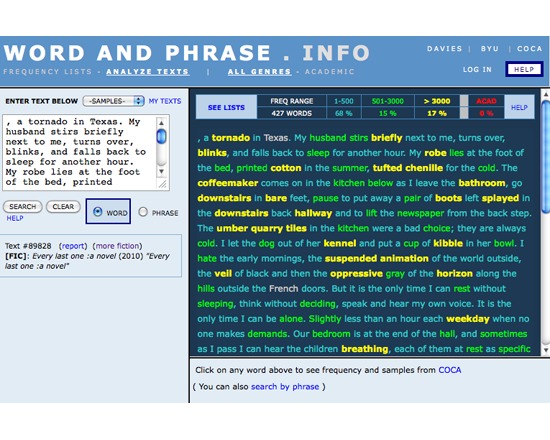Open the more fiction link

(x=118, y=246)
